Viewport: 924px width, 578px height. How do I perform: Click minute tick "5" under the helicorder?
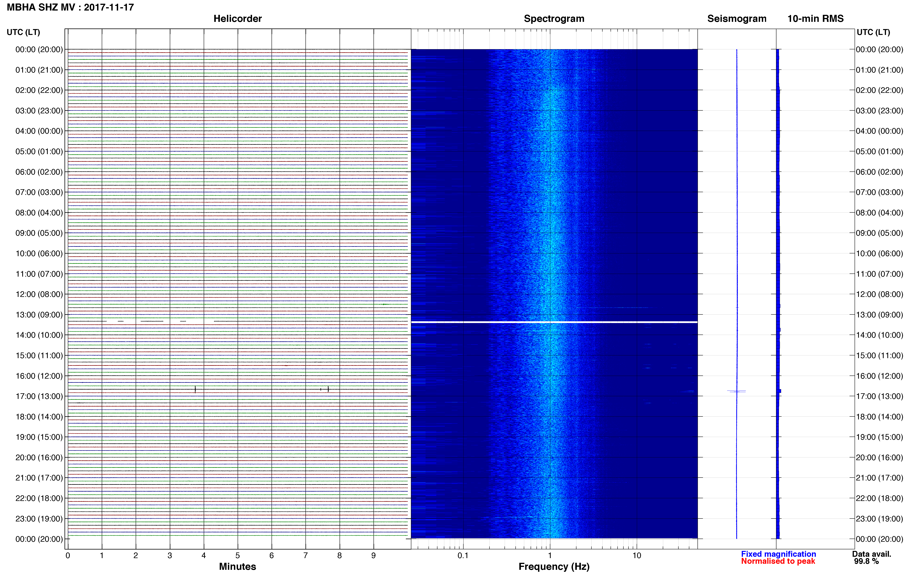coord(238,555)
